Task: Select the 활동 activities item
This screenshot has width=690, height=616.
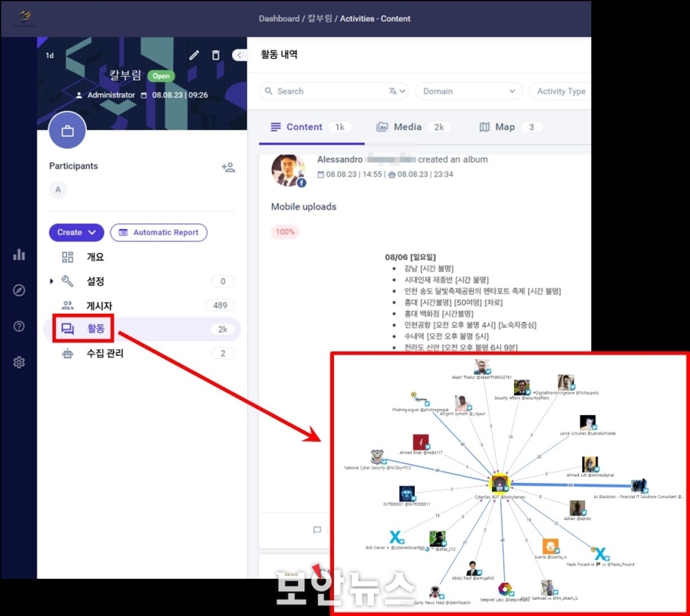Action: click(x=141, y=328)
